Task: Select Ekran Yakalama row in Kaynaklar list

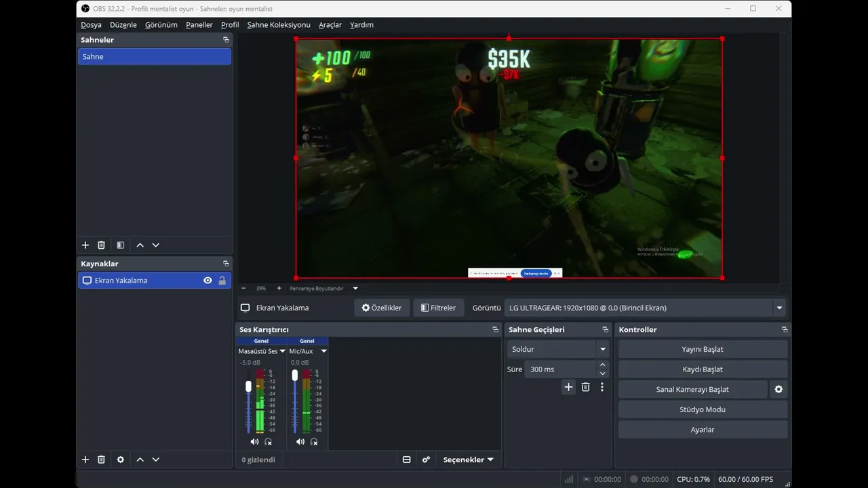Action: click(155, 281)
